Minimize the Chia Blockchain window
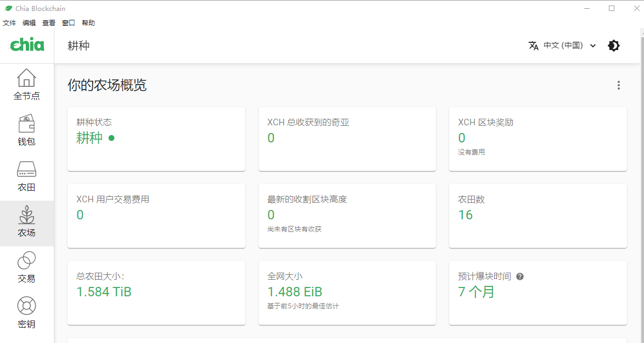Screen dimensions: 644x343 pyautogui.click(x=588, y=8)
